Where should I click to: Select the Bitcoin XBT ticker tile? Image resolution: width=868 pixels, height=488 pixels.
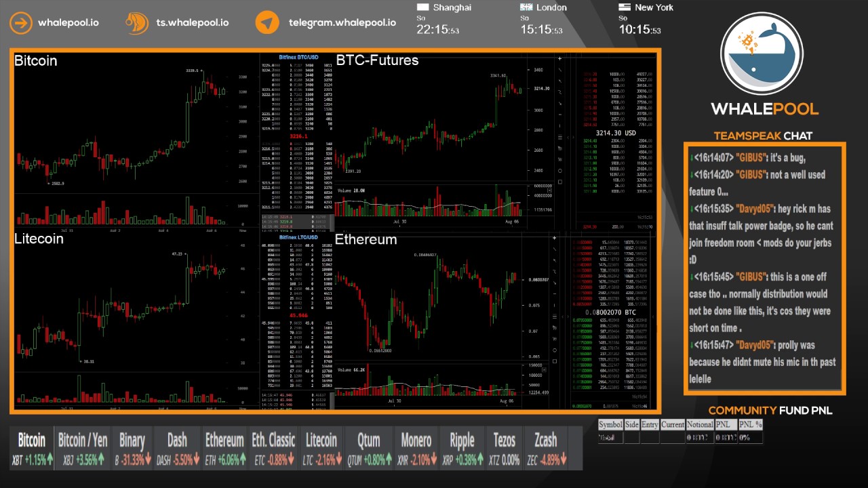[x=31, y=449]
